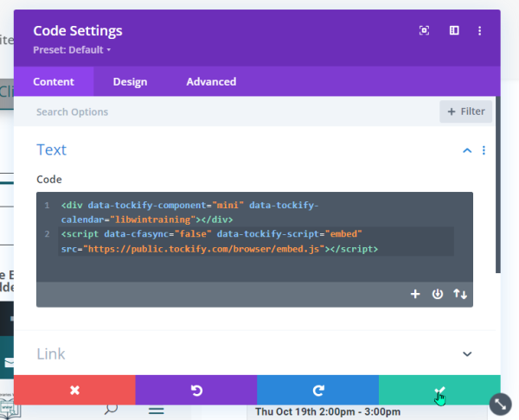Add dynamic content with plus icon
This screenshot has height=420, width=519.
[x=415, y=294]
